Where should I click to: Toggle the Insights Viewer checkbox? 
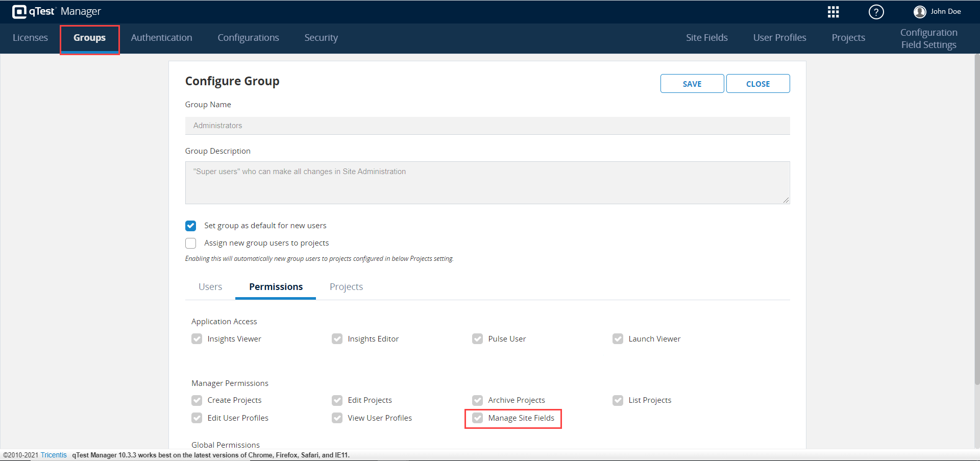click(197, 339)
